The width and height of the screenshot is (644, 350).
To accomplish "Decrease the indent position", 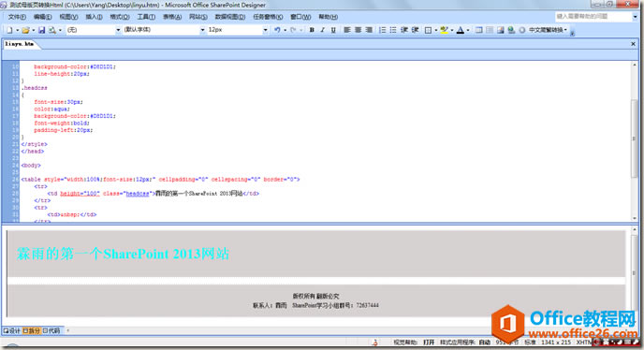I will [404, 30].
